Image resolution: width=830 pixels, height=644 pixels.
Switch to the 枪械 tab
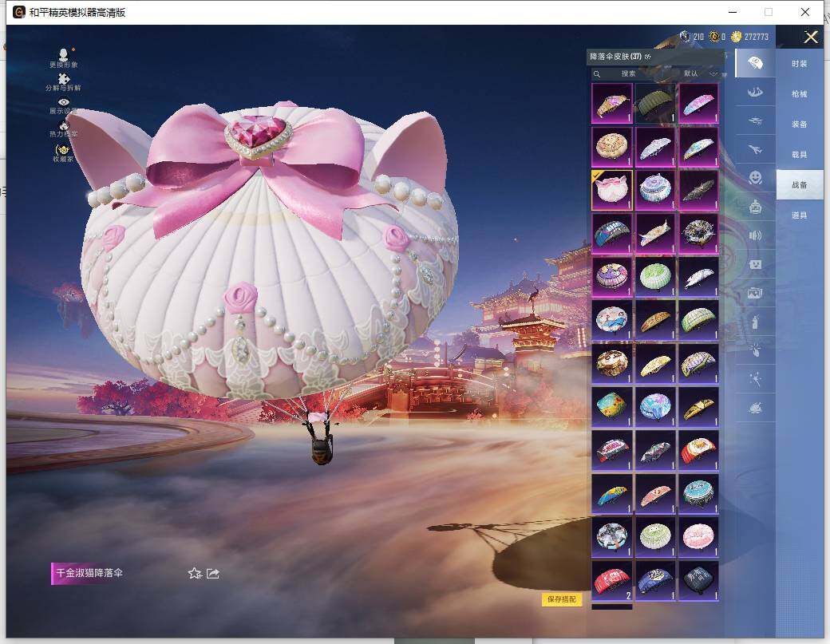[799, 94]
